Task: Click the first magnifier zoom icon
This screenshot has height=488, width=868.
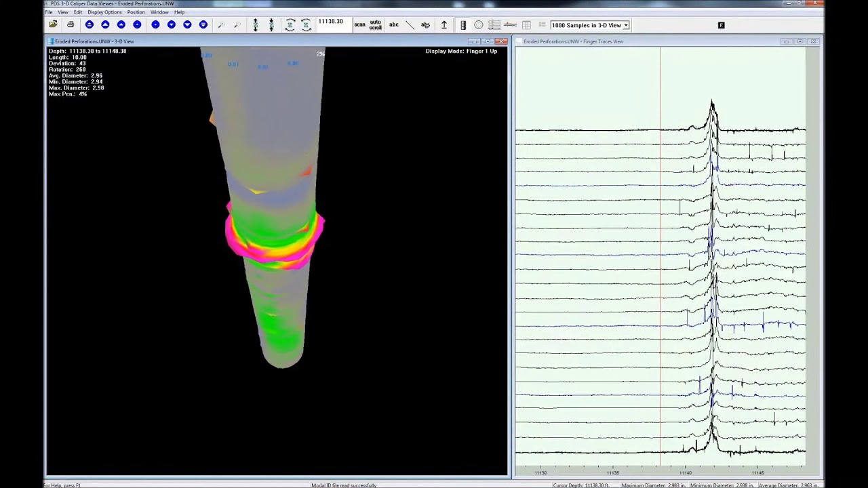Action: (x=220, y=25)
